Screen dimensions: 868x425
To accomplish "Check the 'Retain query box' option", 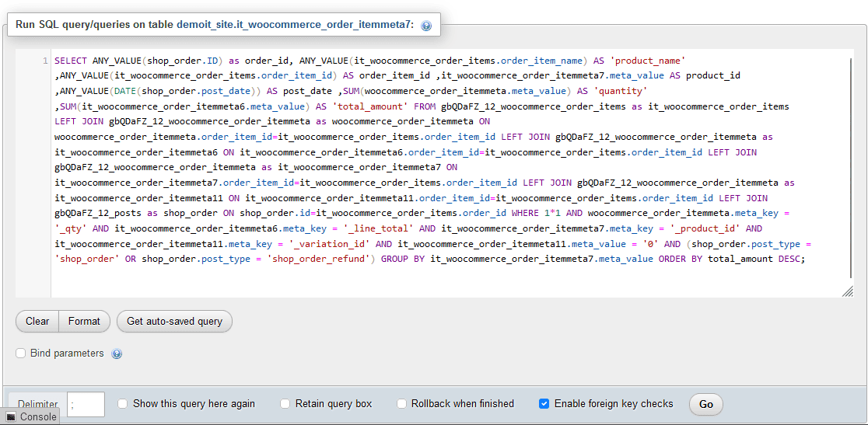I will (285, 404).
